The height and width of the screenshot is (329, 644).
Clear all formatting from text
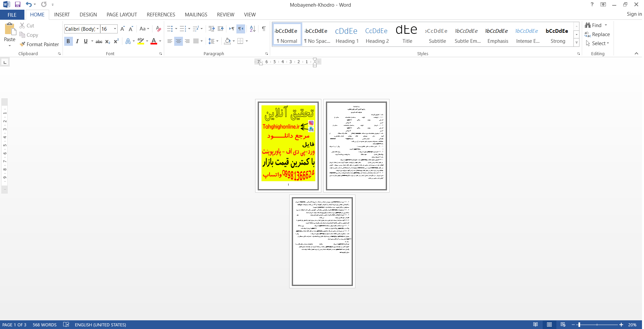coord(158,29)
